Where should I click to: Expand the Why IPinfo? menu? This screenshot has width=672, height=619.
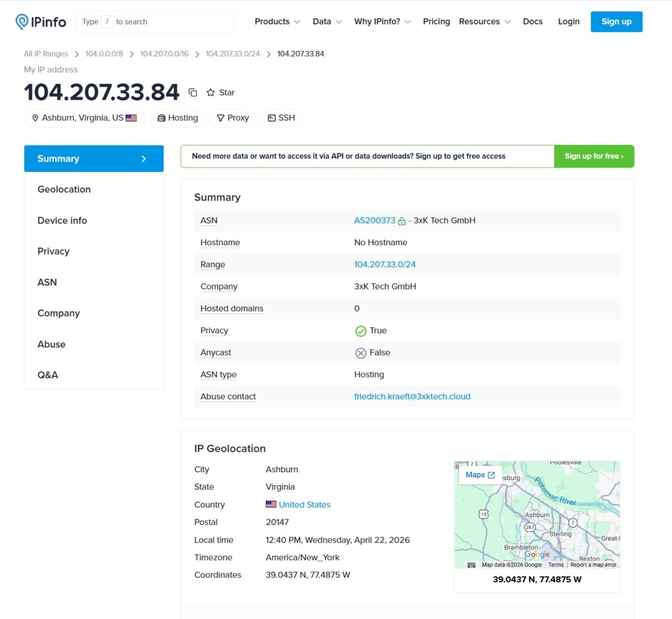tap(382, 22)
